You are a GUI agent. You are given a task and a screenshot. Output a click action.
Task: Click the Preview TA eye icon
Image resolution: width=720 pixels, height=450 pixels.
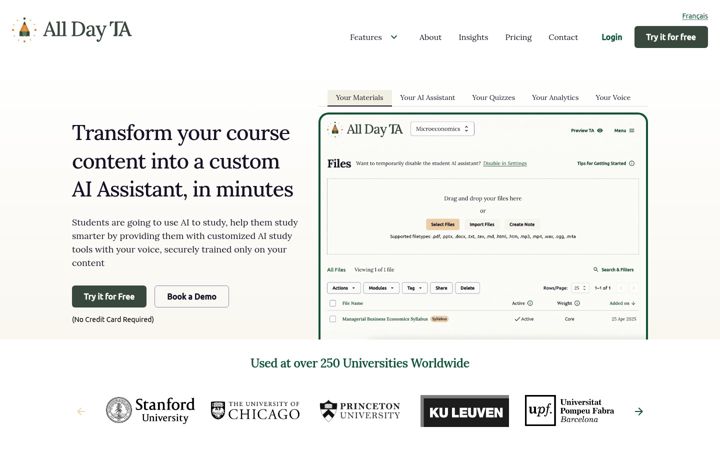point(600,130)
